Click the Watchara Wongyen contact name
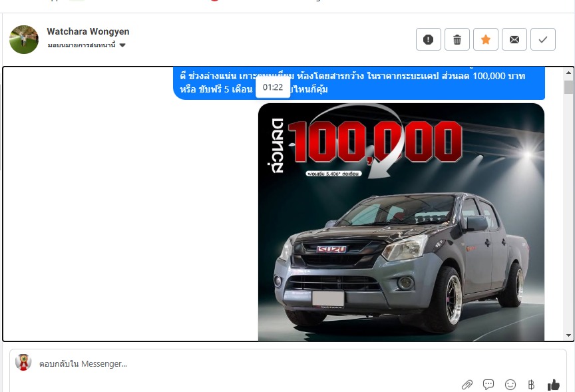Screen dimensions: 575x392 point(88,31)
